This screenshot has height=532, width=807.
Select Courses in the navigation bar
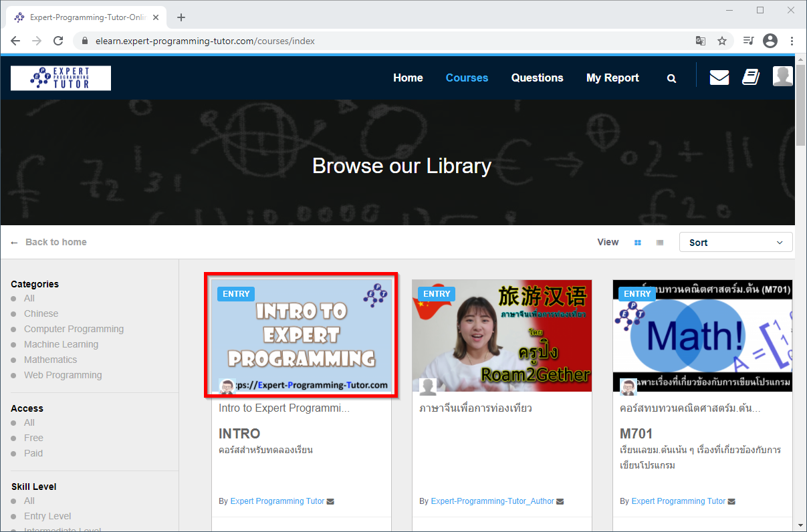[467, 78]
